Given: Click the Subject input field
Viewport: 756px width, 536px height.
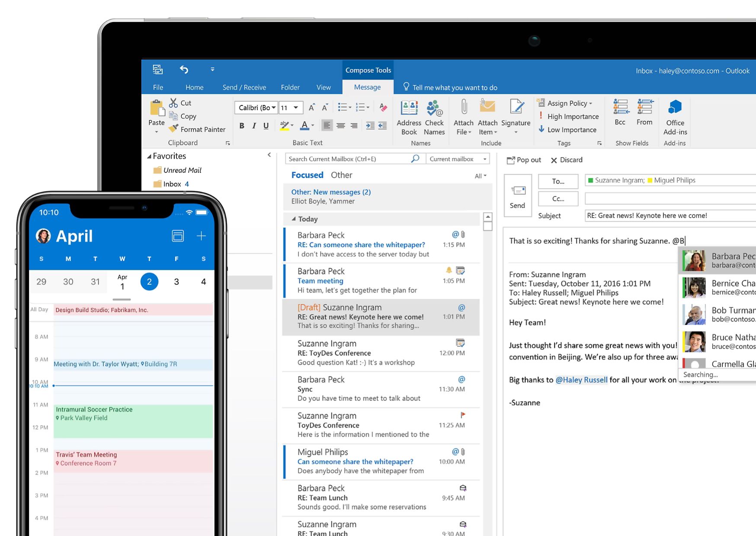Looking at the screenshot, I should click(x=670, y=216).
